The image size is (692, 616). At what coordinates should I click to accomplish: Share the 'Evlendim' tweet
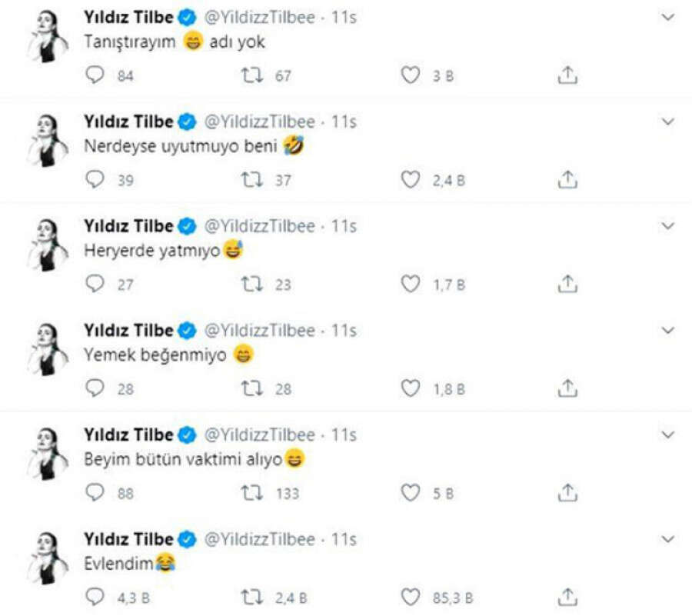pos(567,597)
